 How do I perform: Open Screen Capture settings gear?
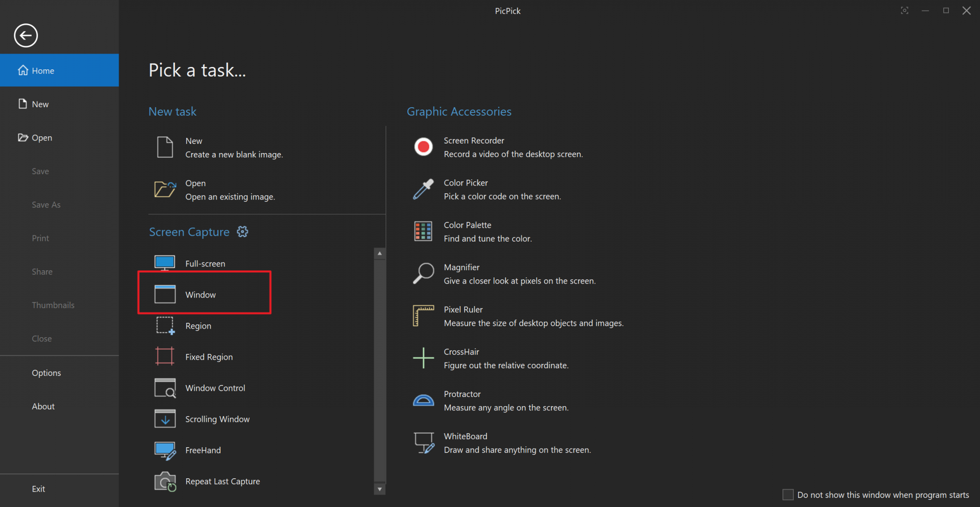click(243, 231)
